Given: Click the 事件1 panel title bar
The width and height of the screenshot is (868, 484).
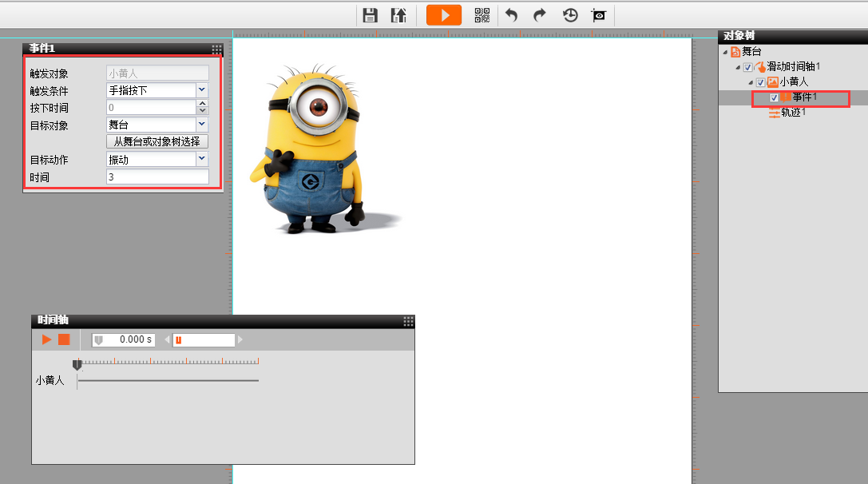Looking at the screenshot, I should click(x=123, y=49).
